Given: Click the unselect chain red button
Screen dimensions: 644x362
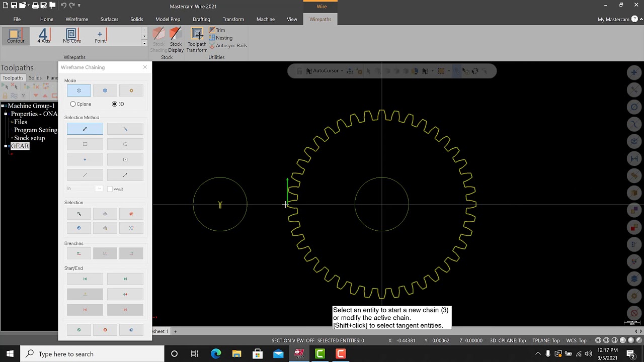Looking at the screenshot, I should coord(131,214).
